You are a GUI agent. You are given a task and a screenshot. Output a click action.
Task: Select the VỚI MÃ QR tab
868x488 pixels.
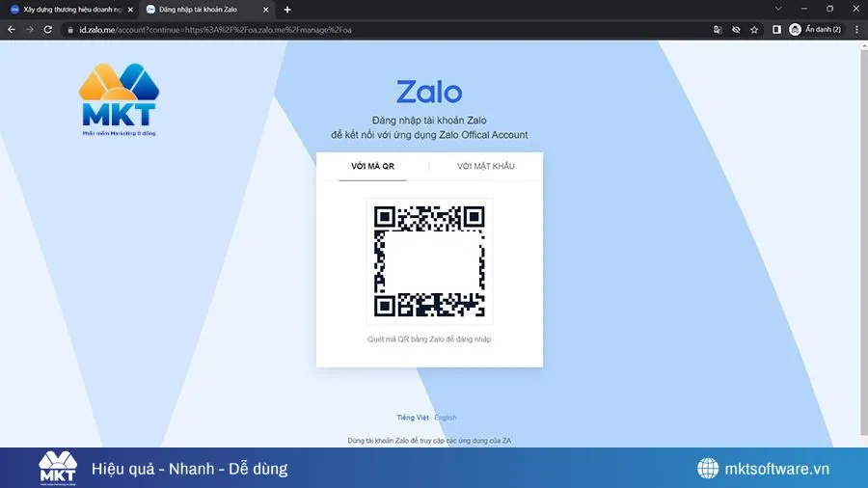[x=372, y=166]
